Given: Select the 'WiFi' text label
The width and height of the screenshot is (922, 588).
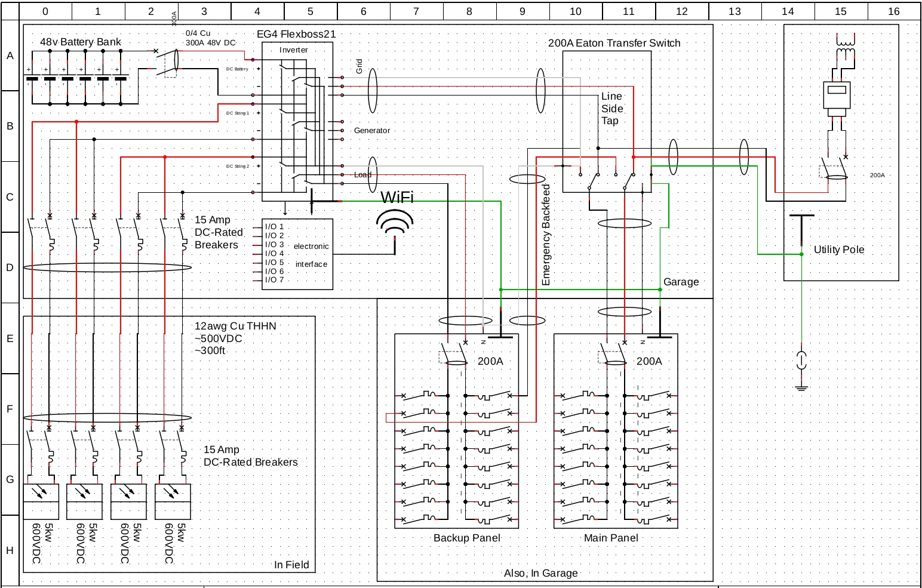Looking at the screenshot, I should [x=397, y=197].
